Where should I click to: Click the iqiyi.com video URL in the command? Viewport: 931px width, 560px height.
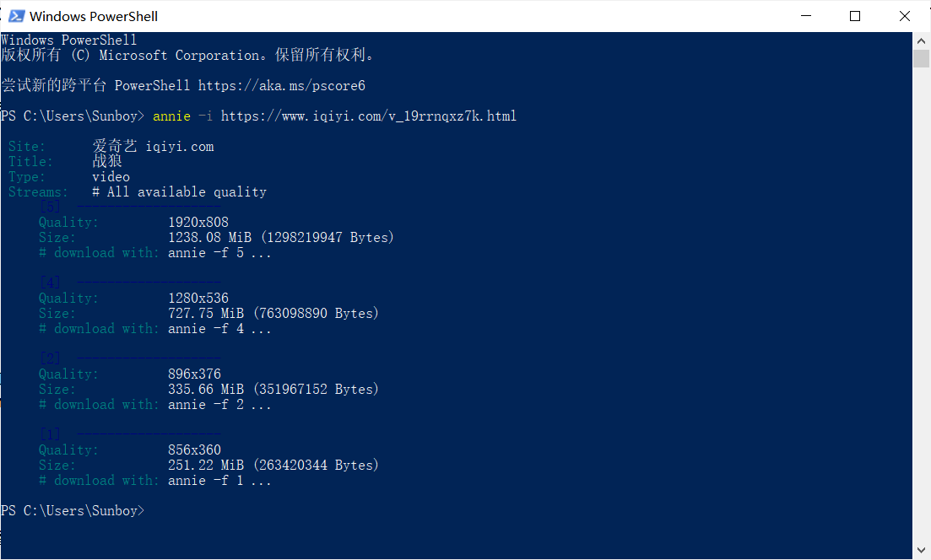(x=368, y=116)
